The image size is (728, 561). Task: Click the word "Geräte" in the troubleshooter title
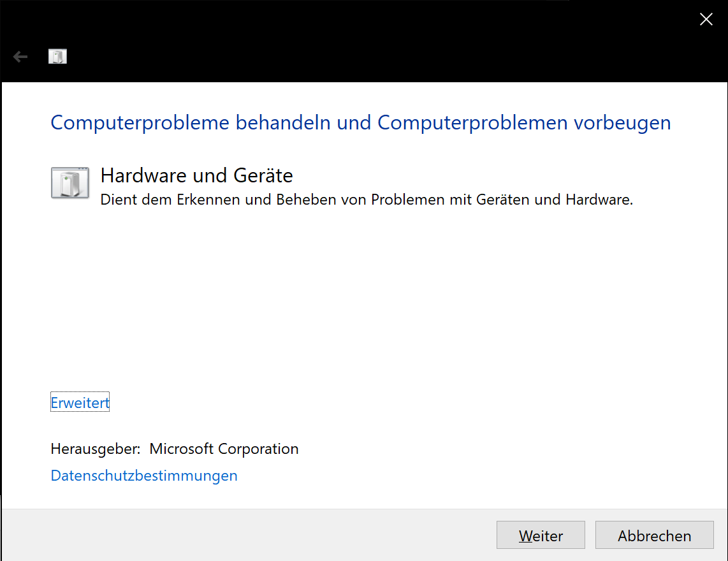click(x=263, y=175)
